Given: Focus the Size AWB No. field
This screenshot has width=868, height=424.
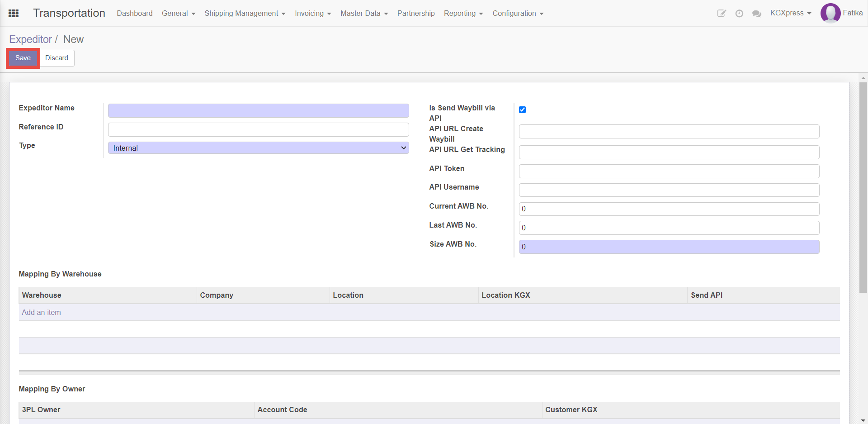Looking at the screenshot, I should pos(669,247).
